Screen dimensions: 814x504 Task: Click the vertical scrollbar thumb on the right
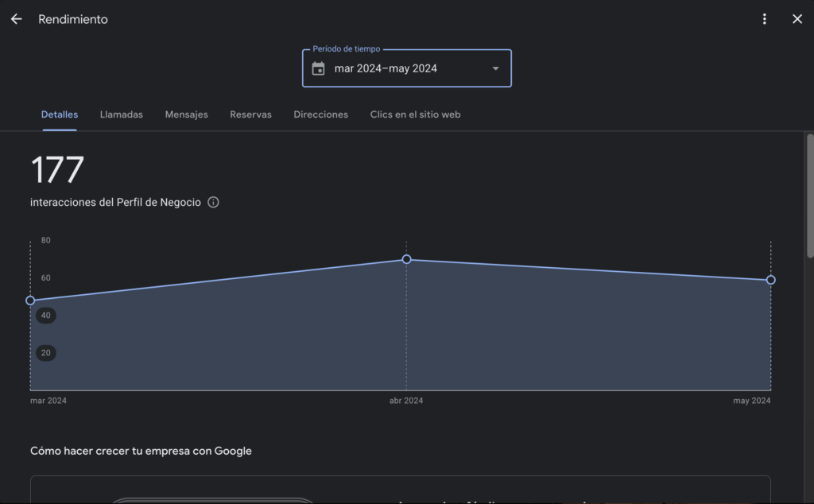click(809, 195)
